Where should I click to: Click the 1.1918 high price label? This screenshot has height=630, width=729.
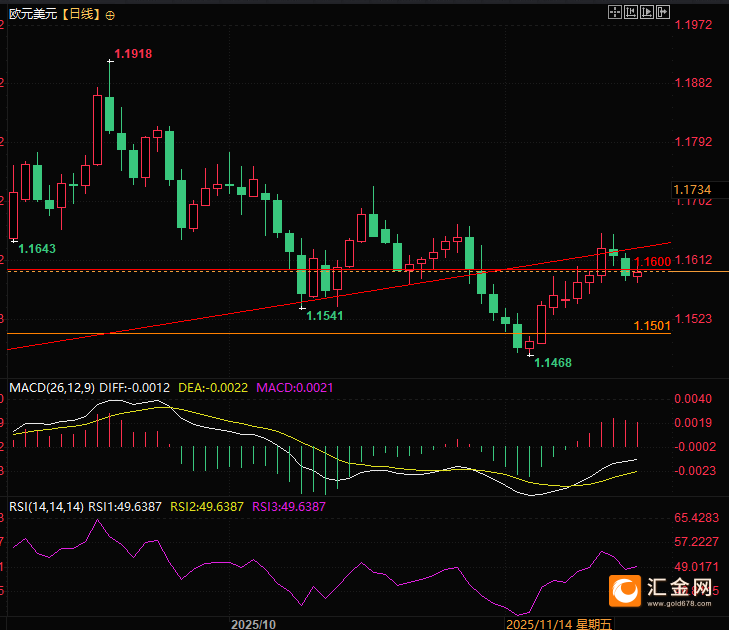(x=133, y=54)
